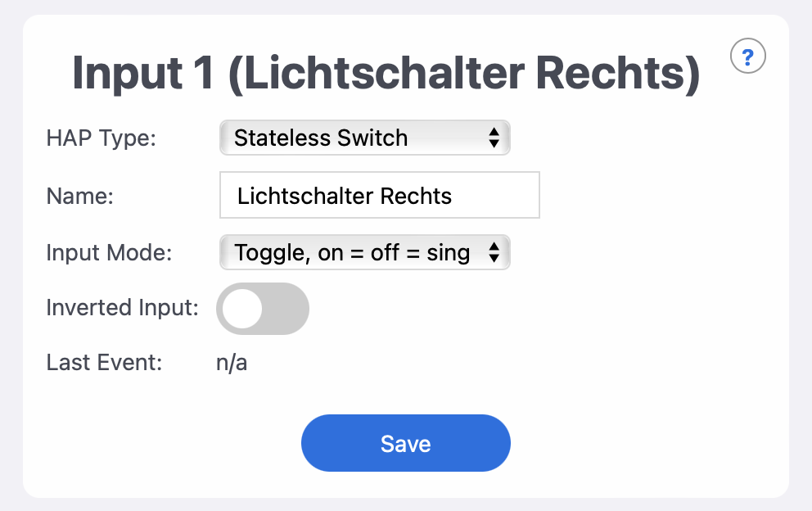
Task: Click the HAP Type field label
Action: coord(99,138)
